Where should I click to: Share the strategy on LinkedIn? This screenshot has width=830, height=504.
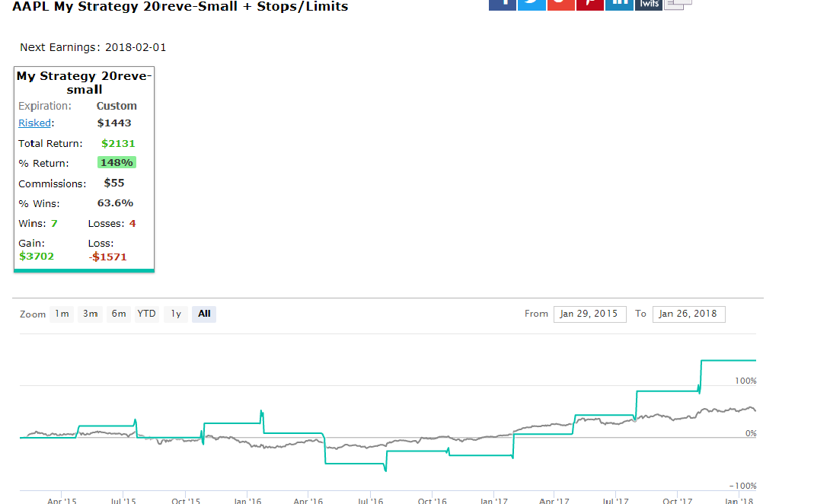click(619, 5)
